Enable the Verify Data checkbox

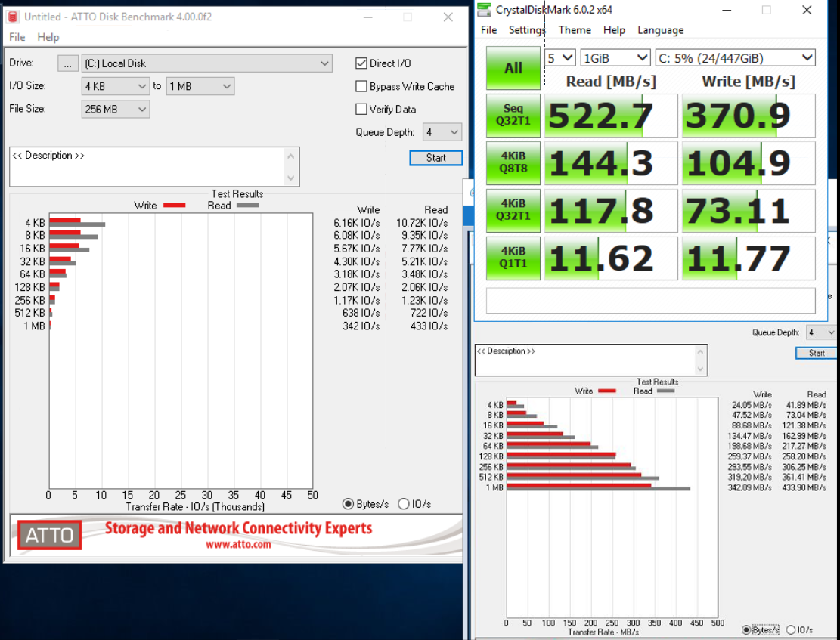(361, 110)
